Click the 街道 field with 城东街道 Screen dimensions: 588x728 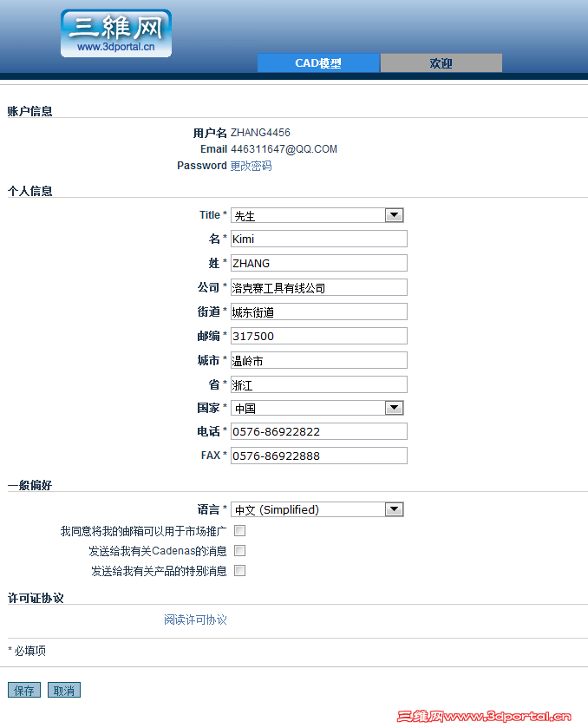[x=319, y=312]
